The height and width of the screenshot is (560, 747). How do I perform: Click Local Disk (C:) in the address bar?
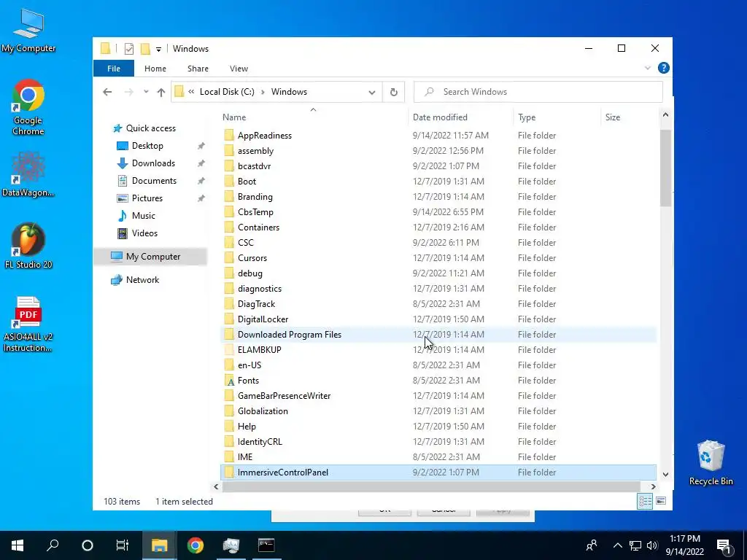227,92
